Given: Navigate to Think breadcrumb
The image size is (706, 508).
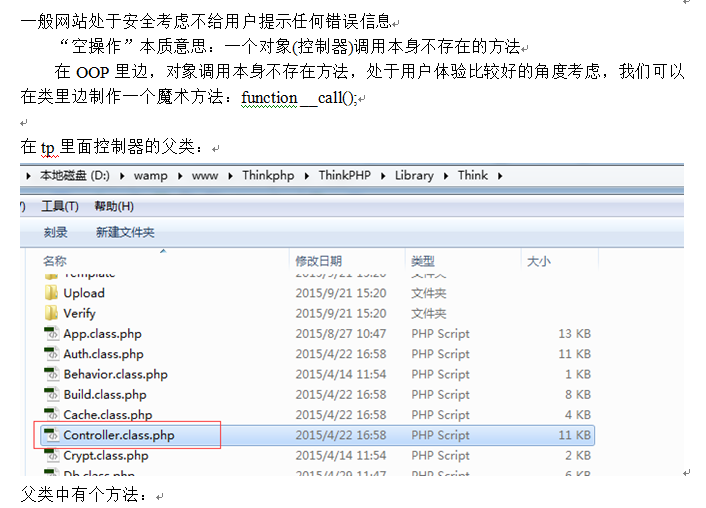Looking at the screenshot, I should coord(473,175).
